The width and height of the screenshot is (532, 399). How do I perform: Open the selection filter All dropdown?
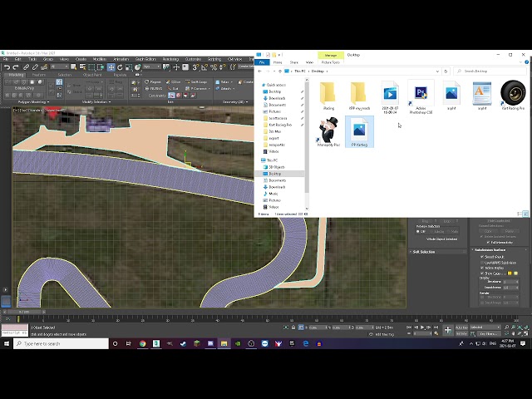pos(59,66)
